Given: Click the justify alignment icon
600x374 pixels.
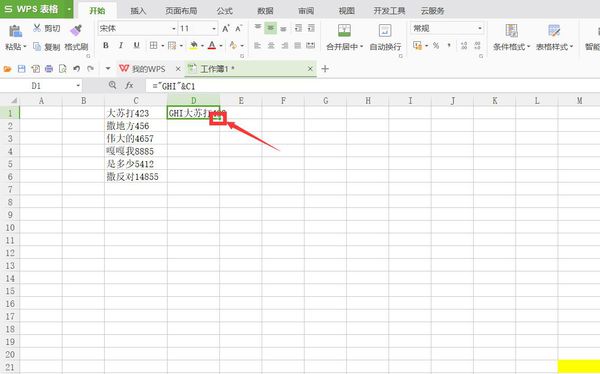Looking at the screenshot, I should (297, 46).
